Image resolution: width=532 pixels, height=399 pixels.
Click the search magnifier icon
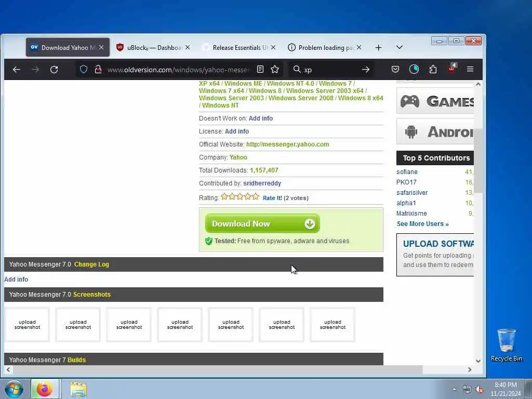pyautogui.click(x=297, y=69)
